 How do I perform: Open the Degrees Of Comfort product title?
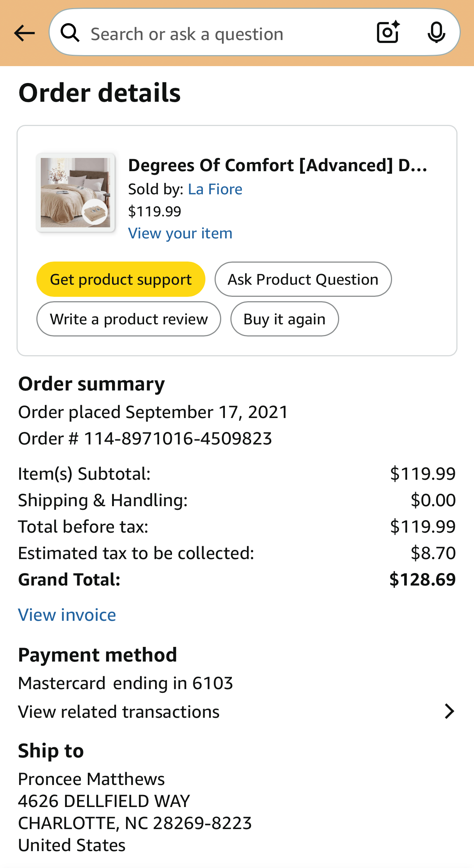coord(278,165)
